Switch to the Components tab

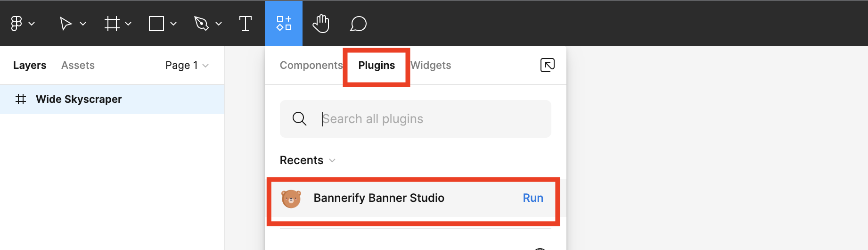click(x=311, y=66)
